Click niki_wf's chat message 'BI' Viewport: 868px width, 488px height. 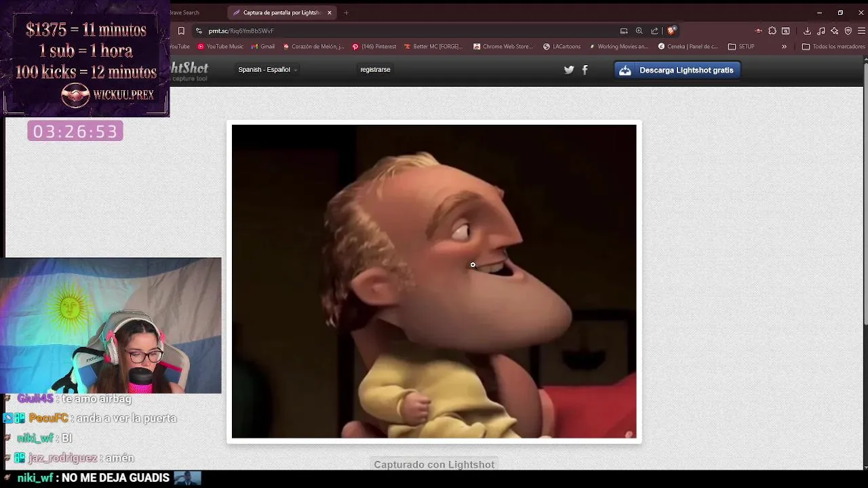pyautogui.click(x=66, y=438)
